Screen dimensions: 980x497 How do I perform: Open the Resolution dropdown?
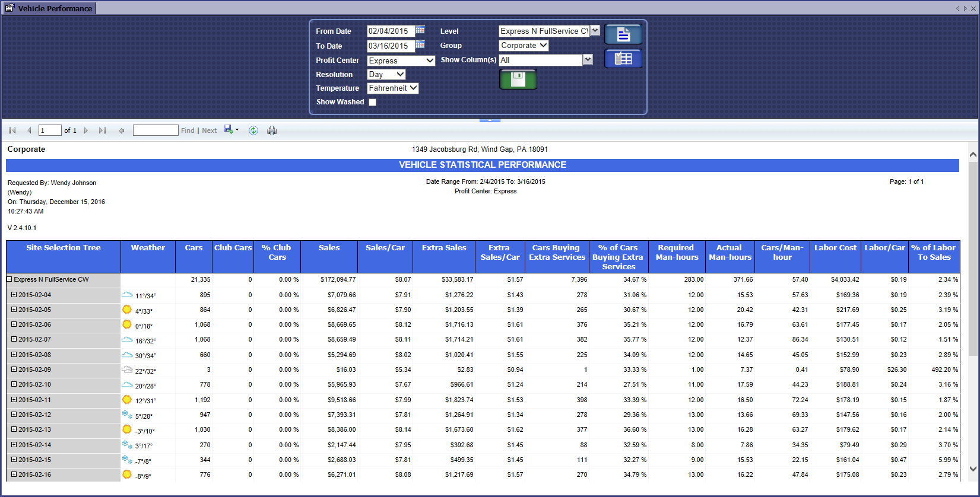[386, 74]
